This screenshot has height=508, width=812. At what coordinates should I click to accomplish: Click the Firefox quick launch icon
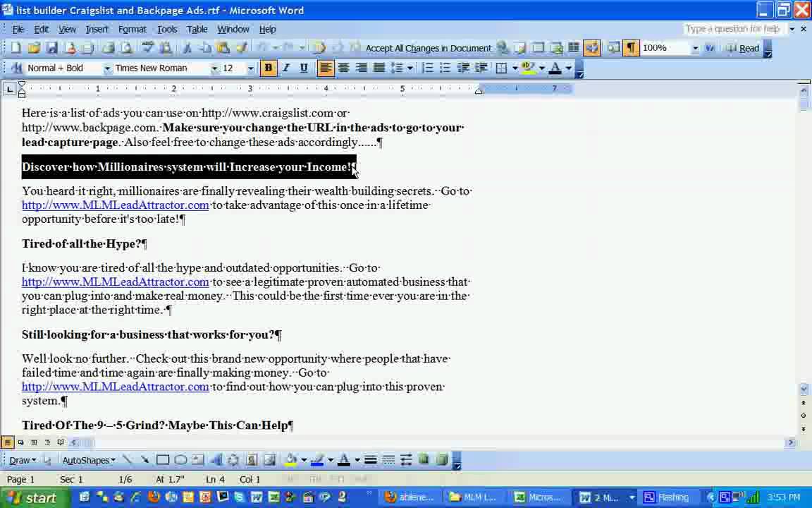[153, 497]
